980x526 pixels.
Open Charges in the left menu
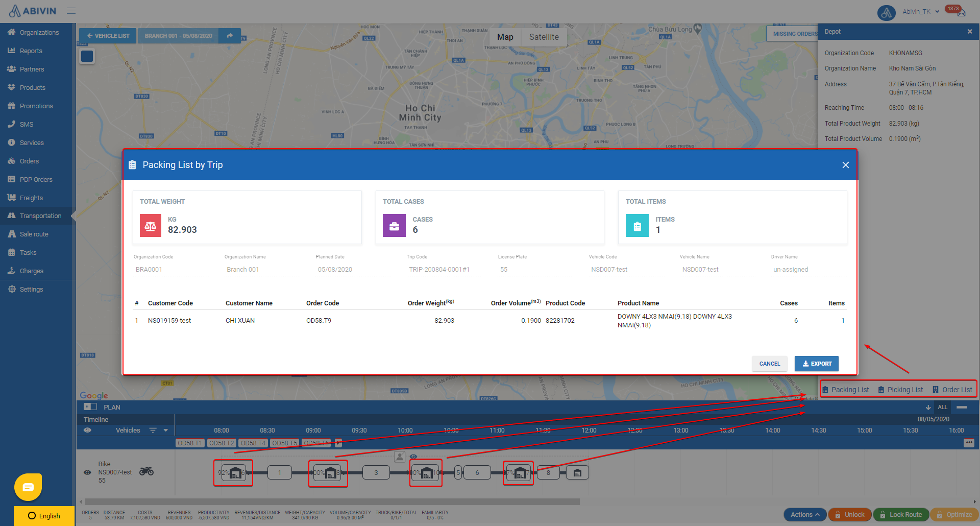point(31,271)
